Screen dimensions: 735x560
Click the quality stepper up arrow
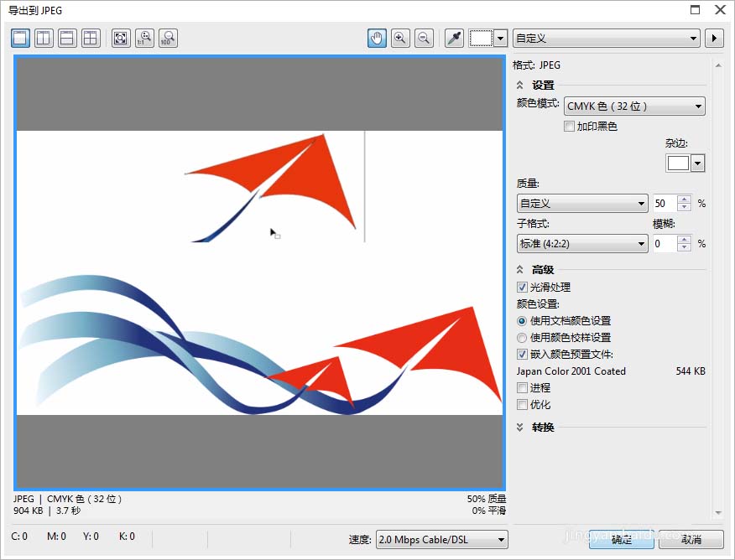685,199
